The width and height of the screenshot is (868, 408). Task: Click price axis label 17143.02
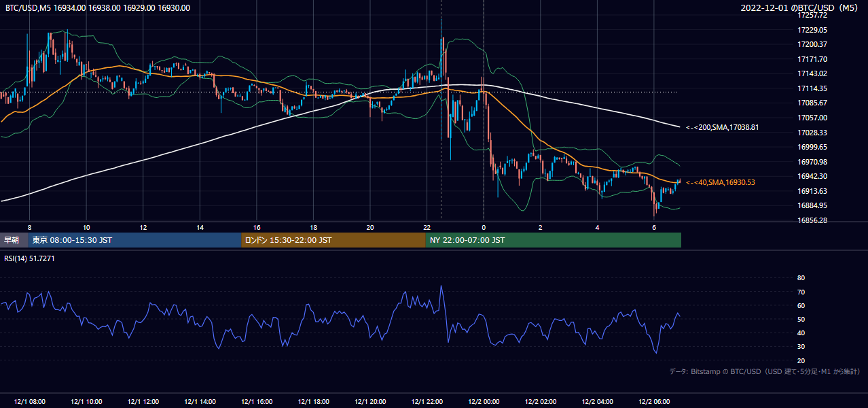click(812, 73)
